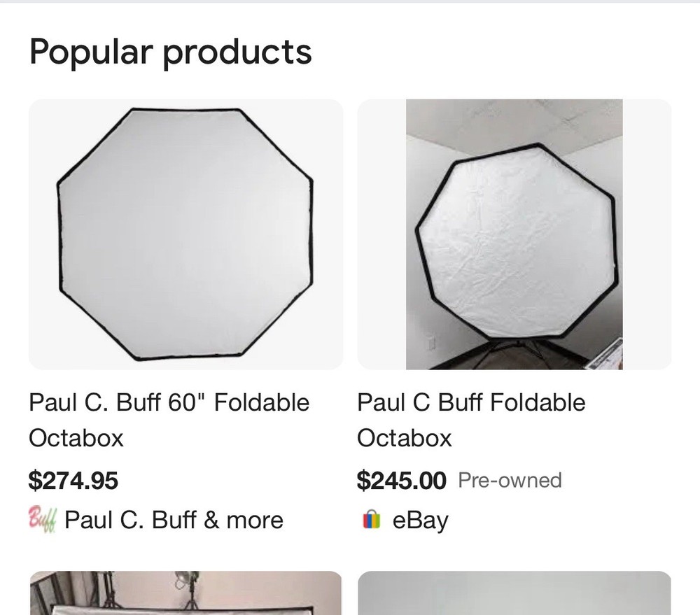Select the 60" Foldable Octabox product image
The image size is (700, 615).
coord(185,234)
